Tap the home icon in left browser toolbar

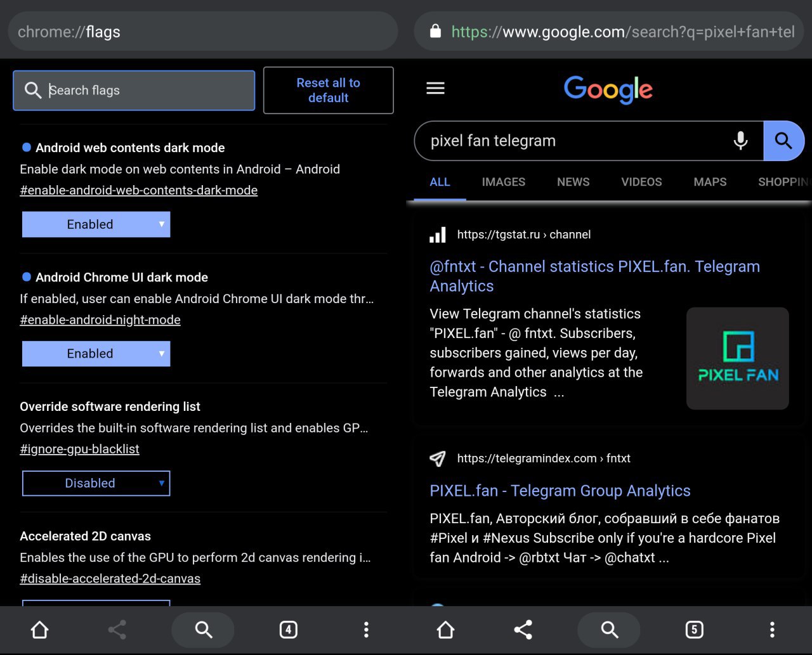pyautogui.click(x=40, y=630)
